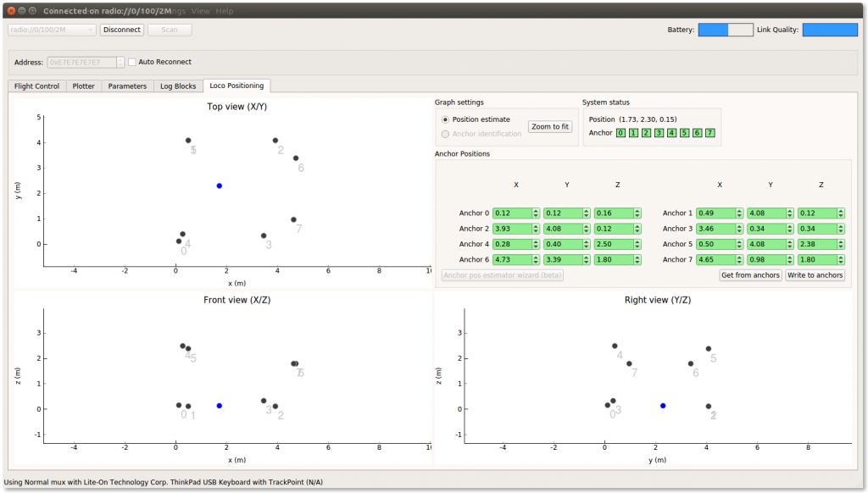Click the Anchor 3 status indicator box
Image resolution: width=868 pixels, height=493 pixels.
point(659,133)
